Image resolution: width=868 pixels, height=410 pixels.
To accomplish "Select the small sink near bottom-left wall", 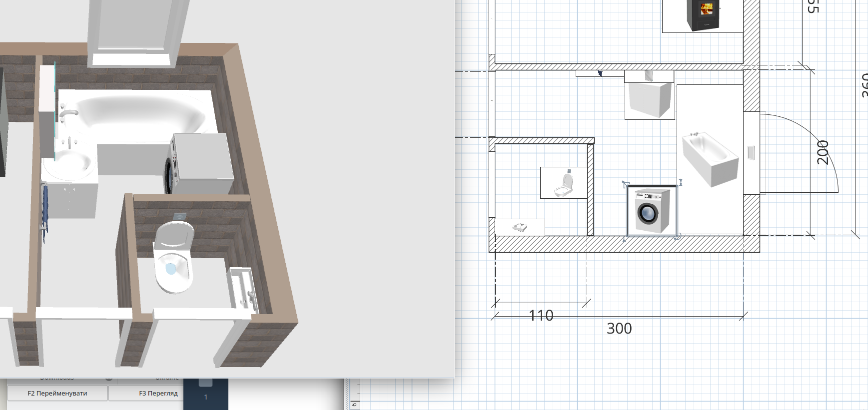I will (520, 227).
